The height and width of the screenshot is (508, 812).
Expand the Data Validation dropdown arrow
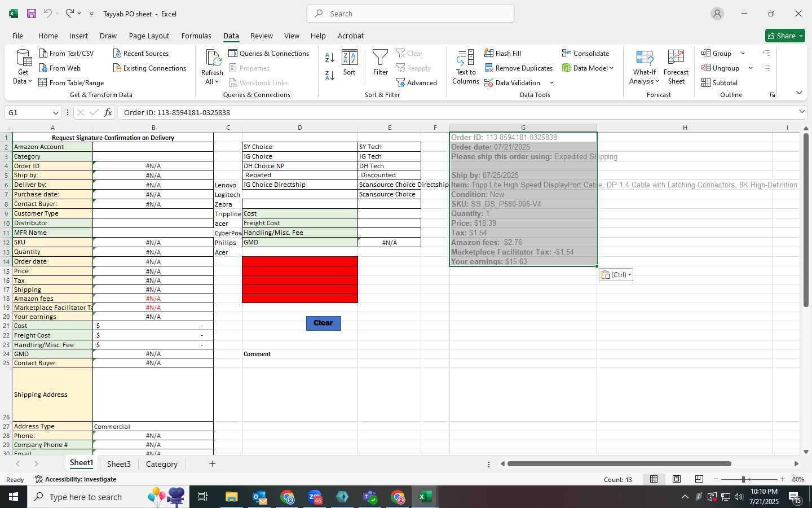pos(551,83)
